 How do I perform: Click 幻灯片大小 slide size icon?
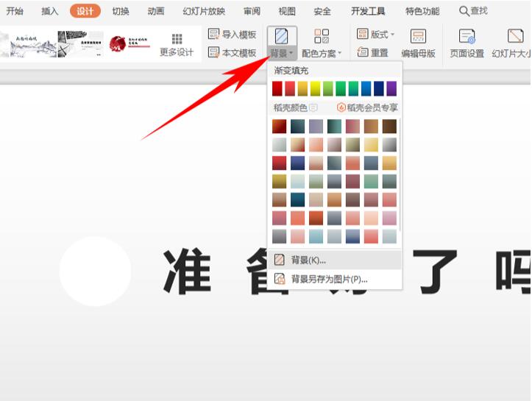[x=515, y=36]
